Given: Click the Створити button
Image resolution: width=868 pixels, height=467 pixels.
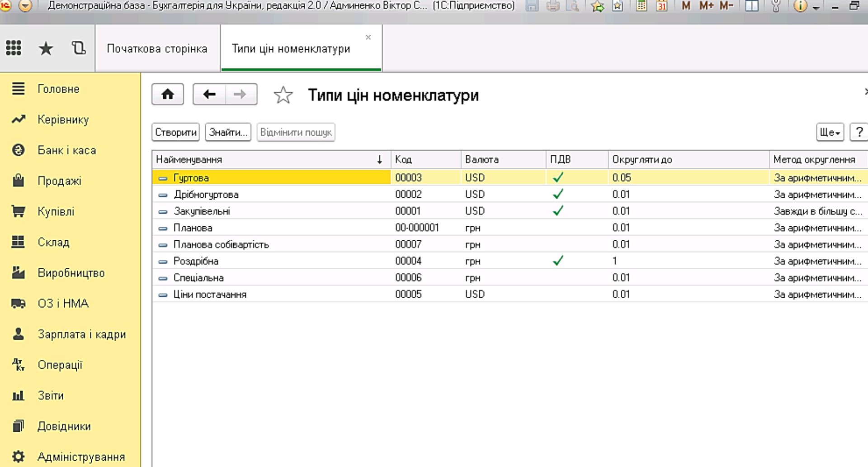Looking at the screenshot, I should point(175,132).
